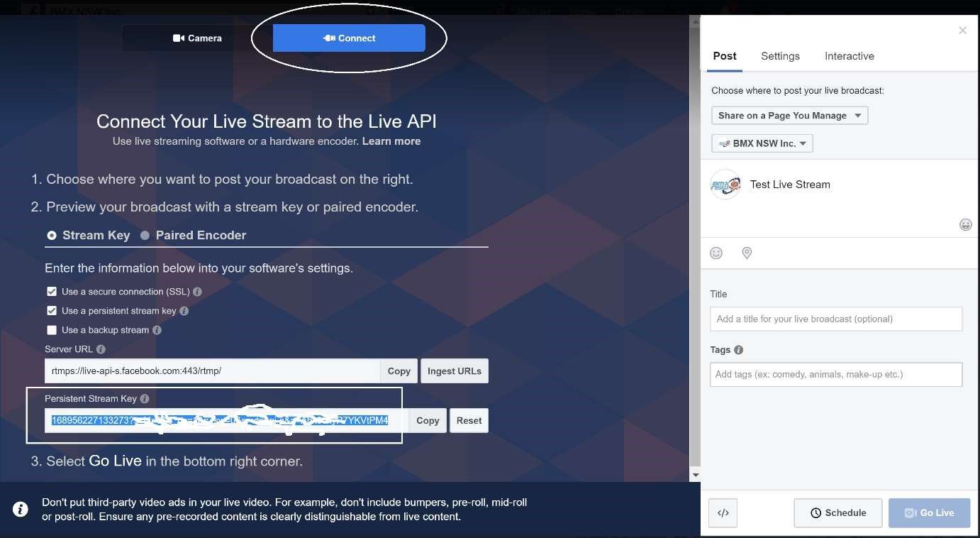Screen dimensions: 980x538
Task: Copy the Server URL
Action: click(x=399, y=371)
